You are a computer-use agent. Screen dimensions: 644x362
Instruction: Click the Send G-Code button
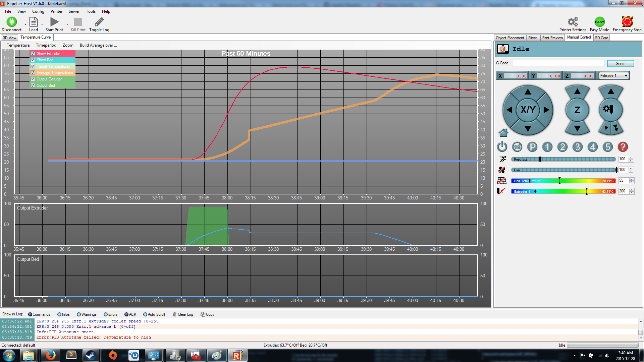tap(620, 63)
